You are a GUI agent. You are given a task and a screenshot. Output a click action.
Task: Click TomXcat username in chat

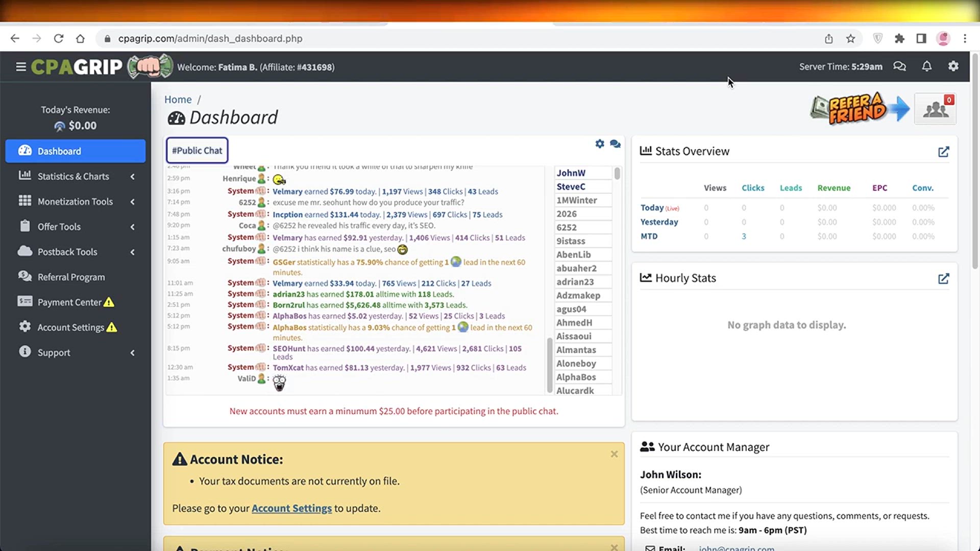[288, 368]
